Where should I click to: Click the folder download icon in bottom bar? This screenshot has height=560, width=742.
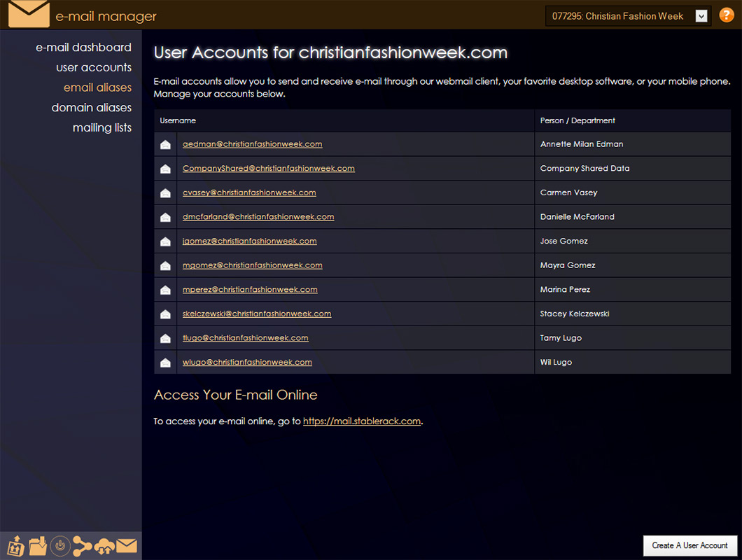38,545
